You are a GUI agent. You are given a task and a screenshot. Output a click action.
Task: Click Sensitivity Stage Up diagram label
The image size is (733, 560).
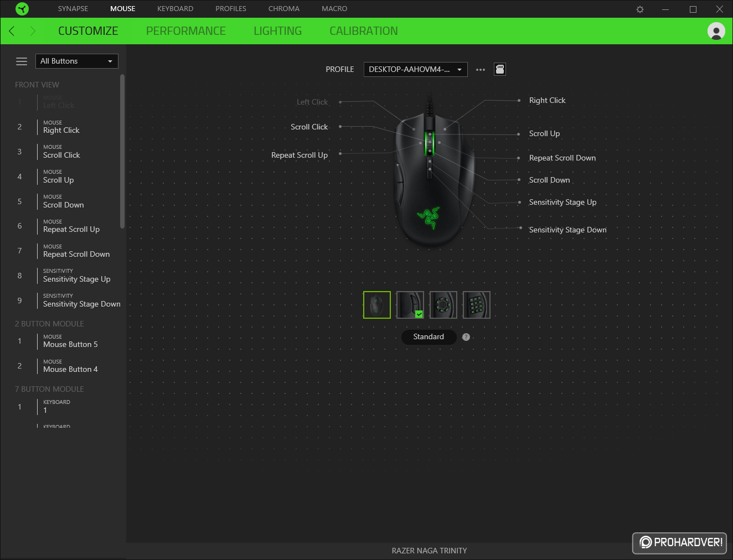tap(562, 203)
